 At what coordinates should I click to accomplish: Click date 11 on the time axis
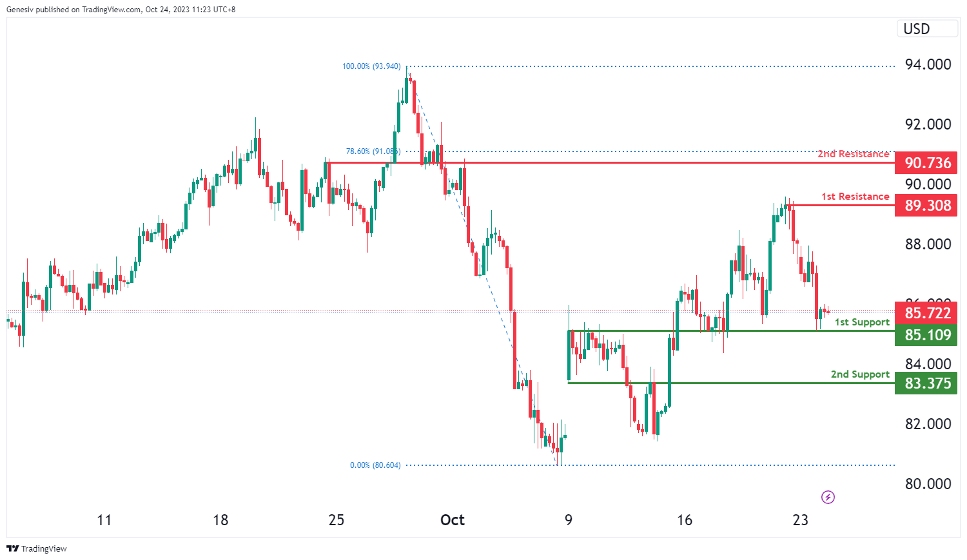pyautogui.click(x=104, y=520)
